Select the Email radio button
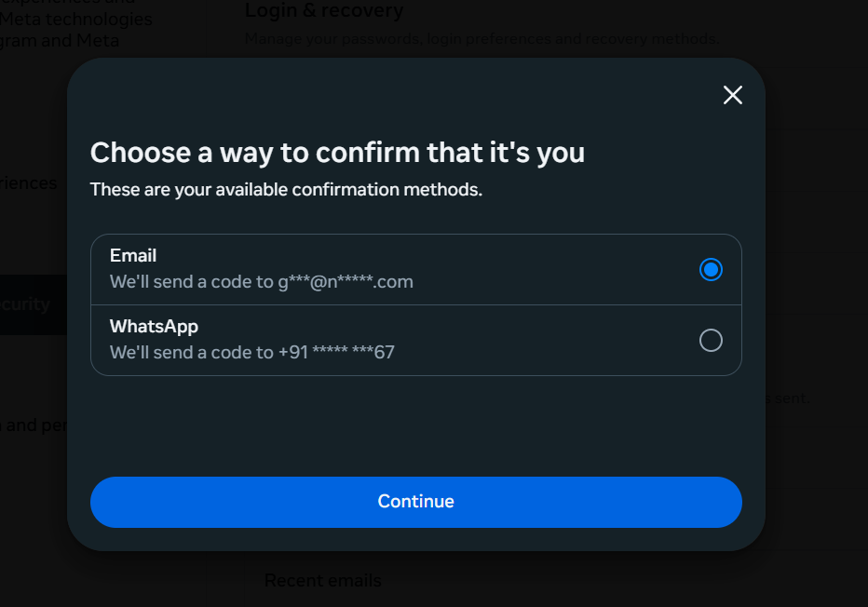This screenshot has width=868, height=607. point(711,270)
